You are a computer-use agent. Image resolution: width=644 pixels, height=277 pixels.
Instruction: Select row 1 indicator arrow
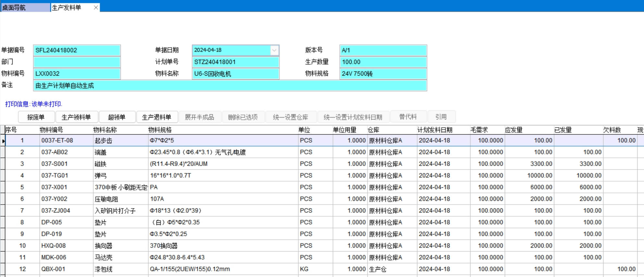coord(3,141)
